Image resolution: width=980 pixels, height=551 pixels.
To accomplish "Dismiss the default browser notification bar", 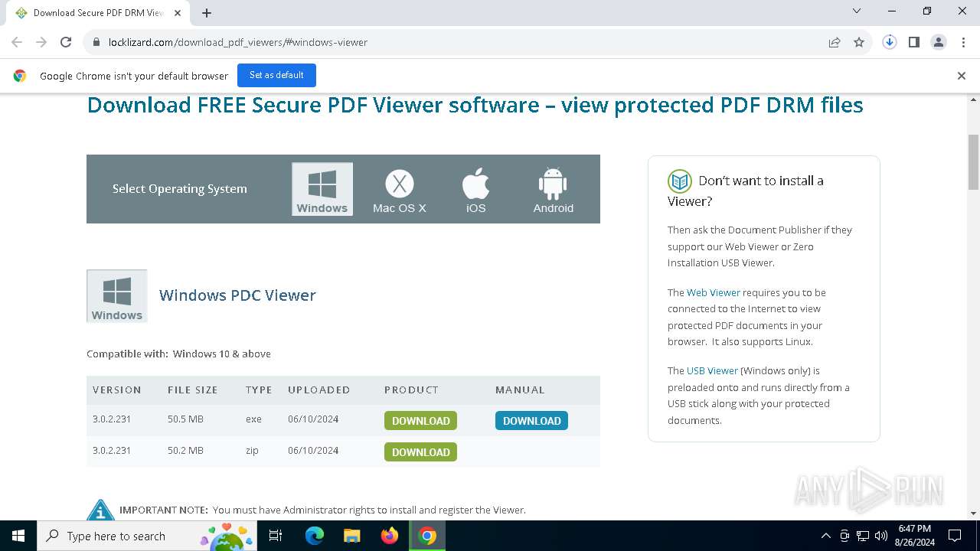I will (962, 76).
